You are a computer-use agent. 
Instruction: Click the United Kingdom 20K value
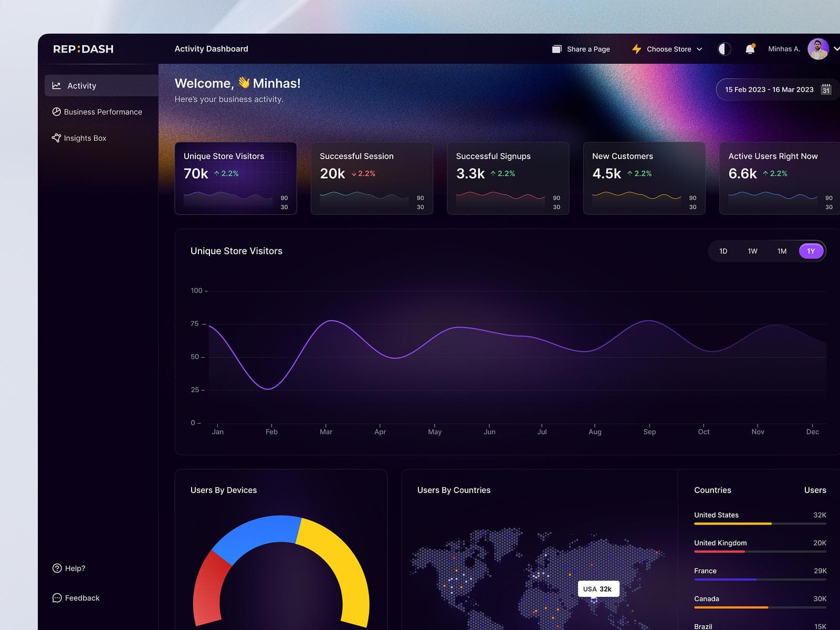point(820,543)
